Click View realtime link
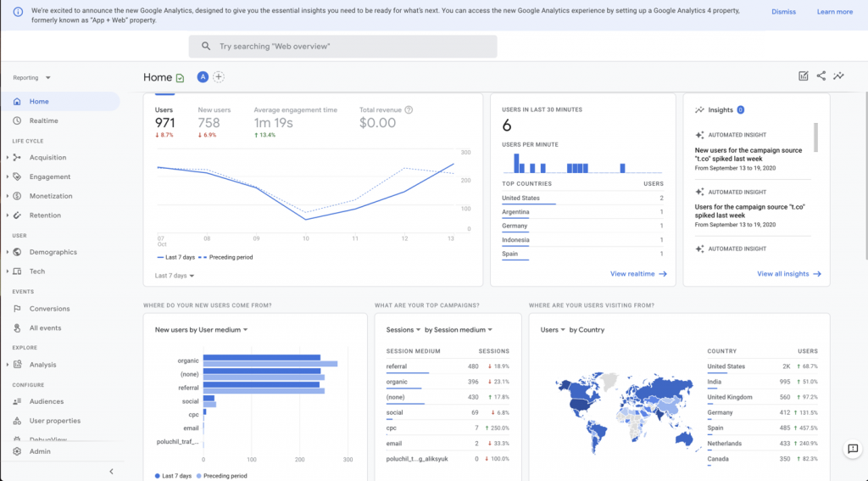Viewport: 868px width, 481px height. click(638, 274)
